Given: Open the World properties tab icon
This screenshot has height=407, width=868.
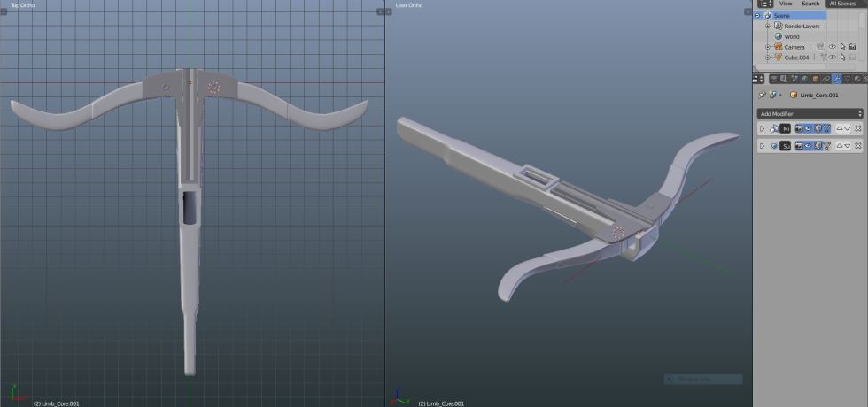Looking at the screenshot, I should [x=805, y=79].
